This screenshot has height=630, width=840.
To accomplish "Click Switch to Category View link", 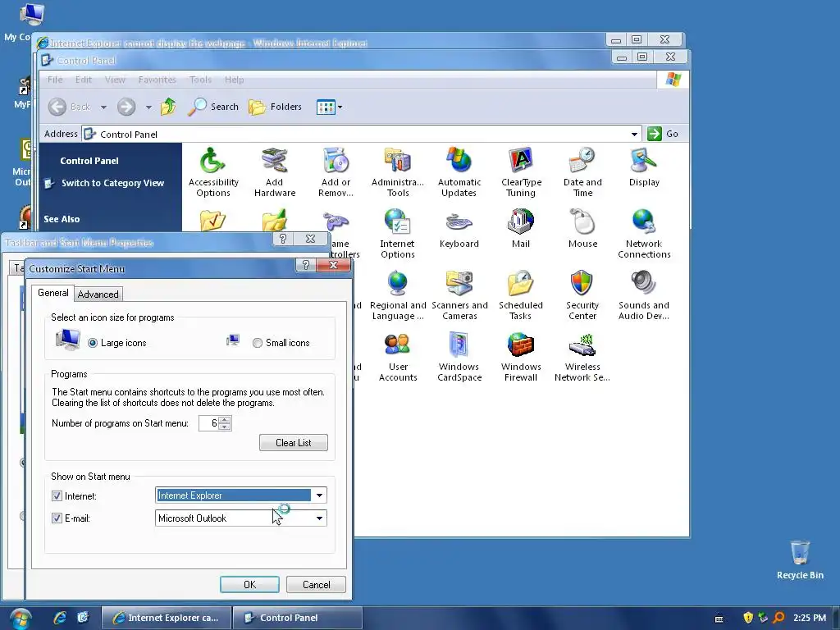I will tap(112, 183).
